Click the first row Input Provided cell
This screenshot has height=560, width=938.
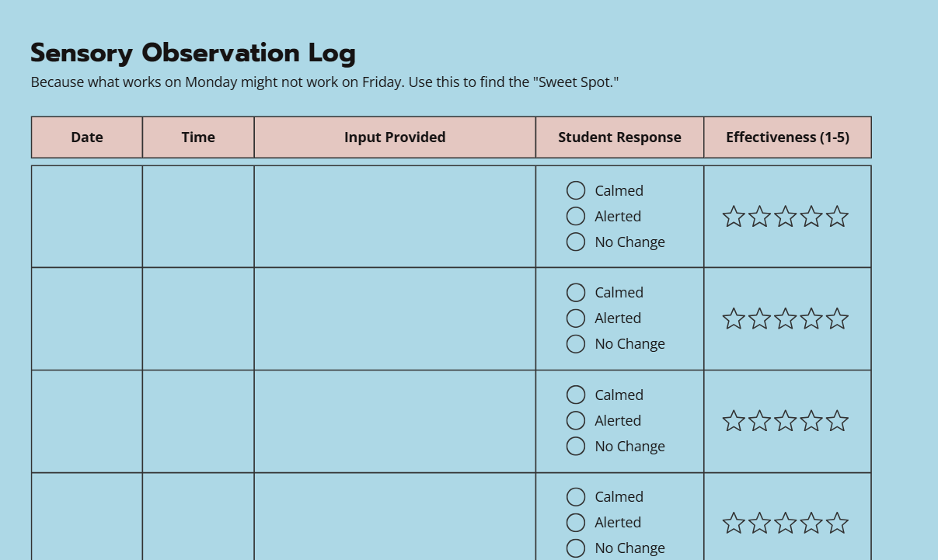click(395, 217)
